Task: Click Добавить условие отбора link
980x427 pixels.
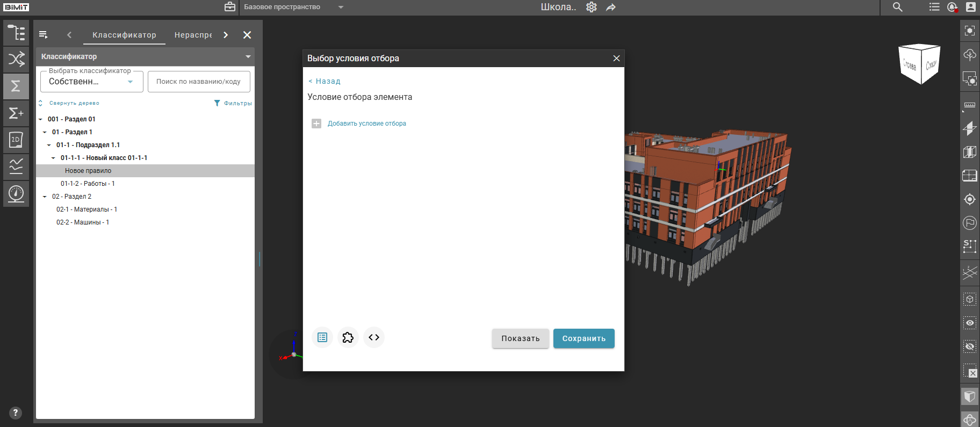Action: tap(366, 124)
